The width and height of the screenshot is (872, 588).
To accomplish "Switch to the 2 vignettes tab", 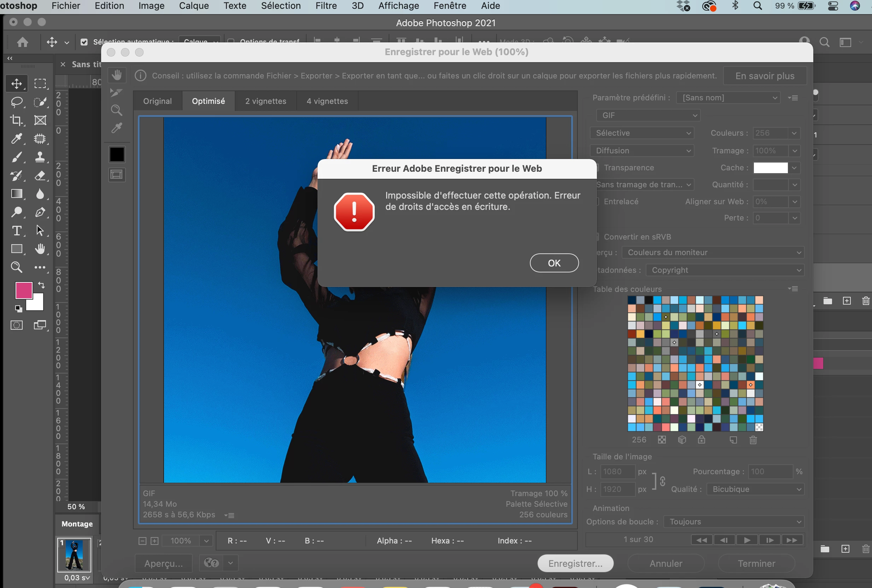I will point(266,101).
